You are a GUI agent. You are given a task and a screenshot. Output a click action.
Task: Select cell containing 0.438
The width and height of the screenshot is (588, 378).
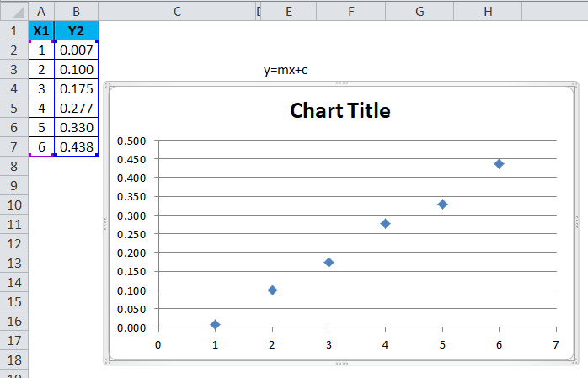(77, 146)
